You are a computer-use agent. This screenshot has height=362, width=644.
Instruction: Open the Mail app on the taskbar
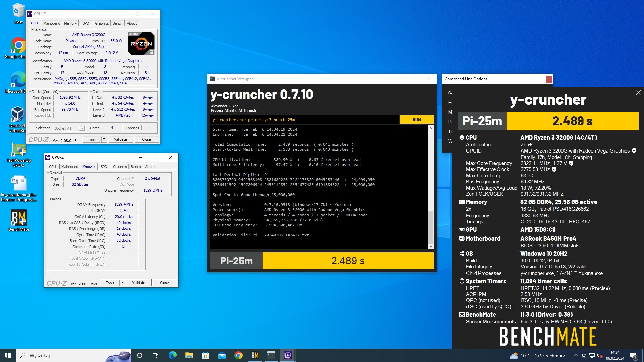coord(222,355)
